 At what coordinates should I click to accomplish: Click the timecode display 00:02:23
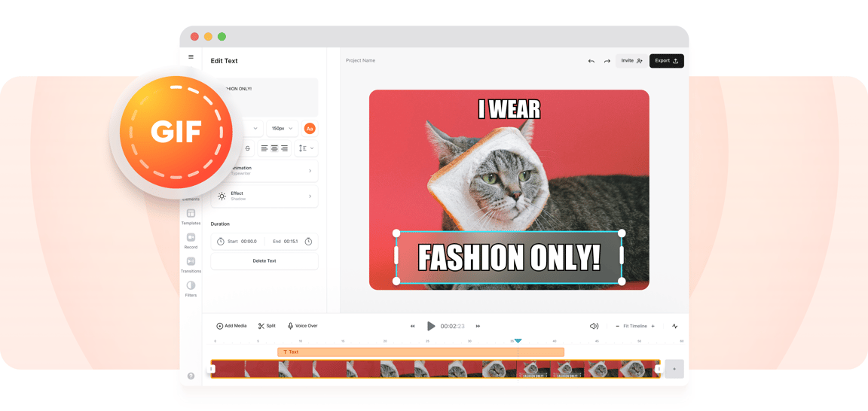click(x=452, y=327)
